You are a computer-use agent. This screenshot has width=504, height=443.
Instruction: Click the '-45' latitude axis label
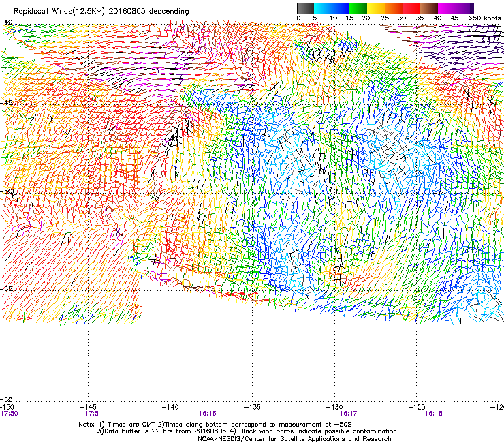coord(6,103)
